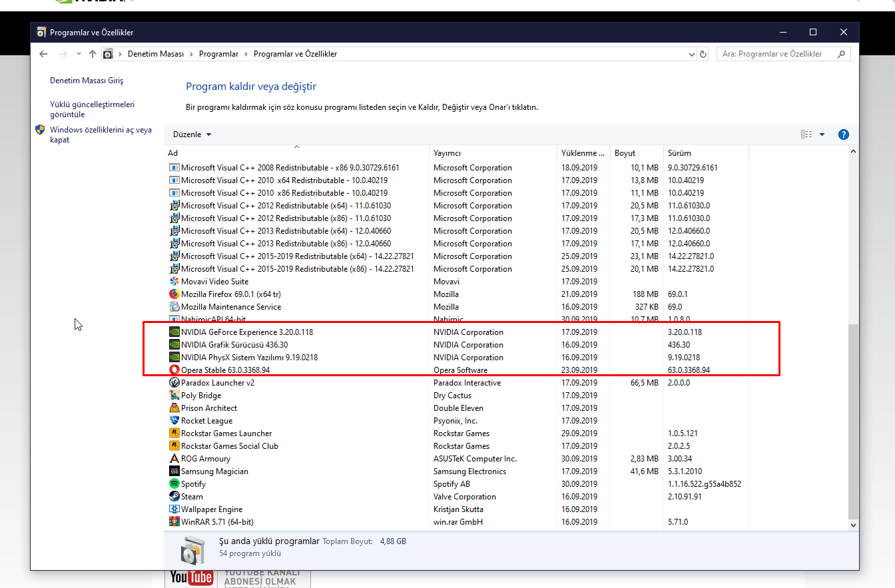The height and width of the screenshot is (588, 895).
Task: Click the Mozilla Firefox icon
Action: [x=174, y=294]
